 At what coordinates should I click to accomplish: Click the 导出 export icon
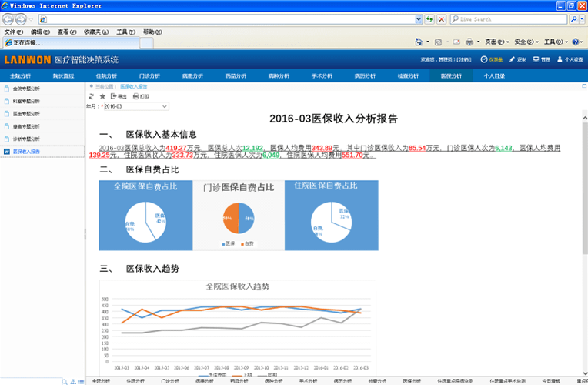click(118, 96)
